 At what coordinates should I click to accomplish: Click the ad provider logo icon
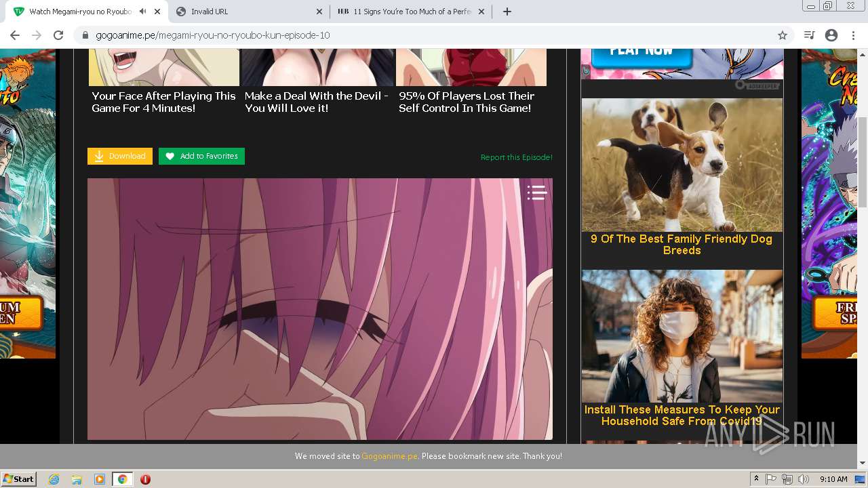point(757,85)
